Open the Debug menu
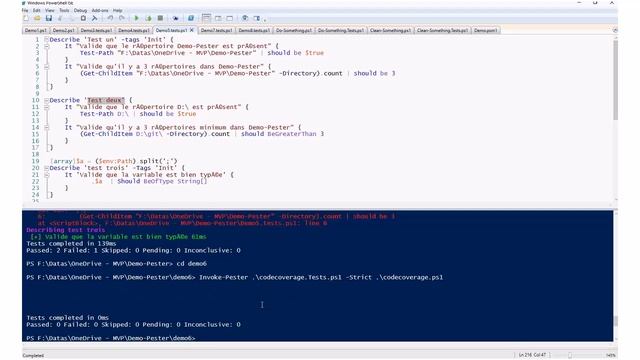The image size is (640, 360). pos(80,10)
